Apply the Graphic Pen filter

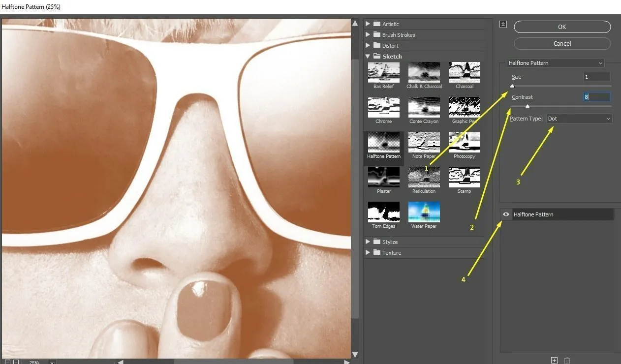[x=464, y=108]
